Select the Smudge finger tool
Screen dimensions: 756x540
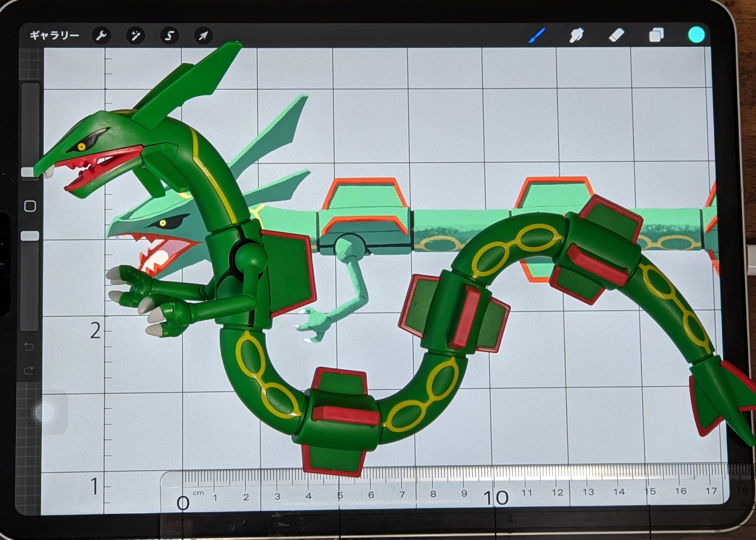tap(576, 36)
